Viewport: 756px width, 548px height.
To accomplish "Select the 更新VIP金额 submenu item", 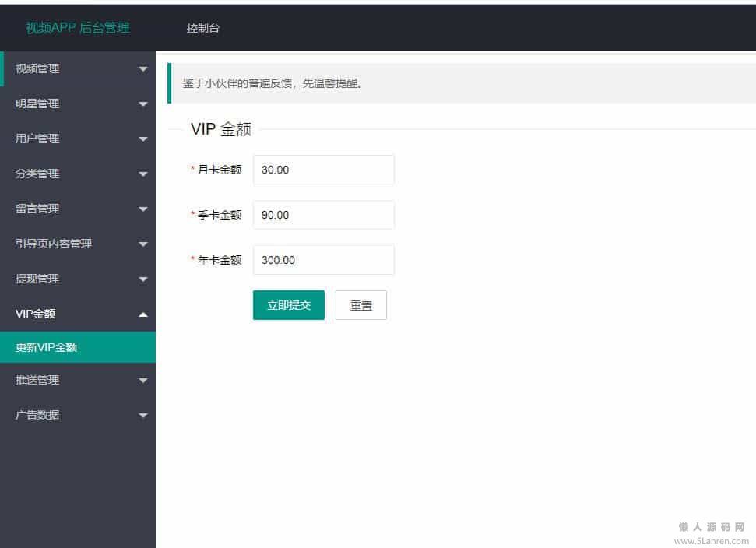I will pos(78,347).
